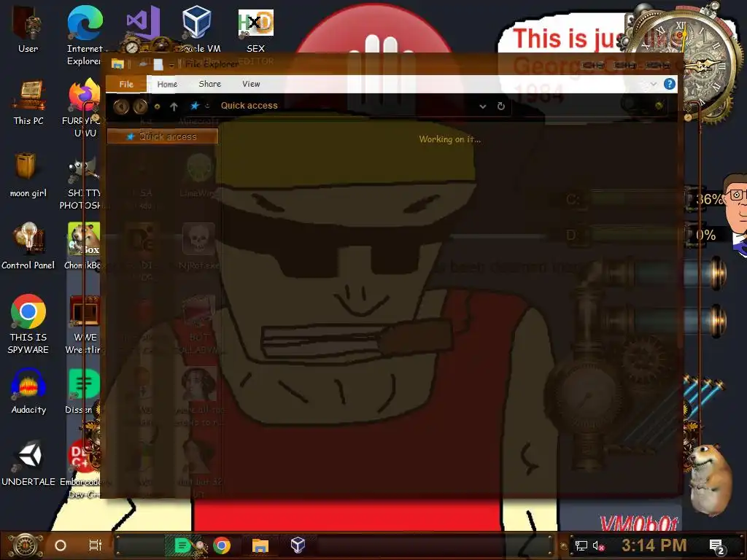Open the Cortana circle on taskbar
Screen dimensions: 747x560
pyautogui.click(x=61, y=545)
